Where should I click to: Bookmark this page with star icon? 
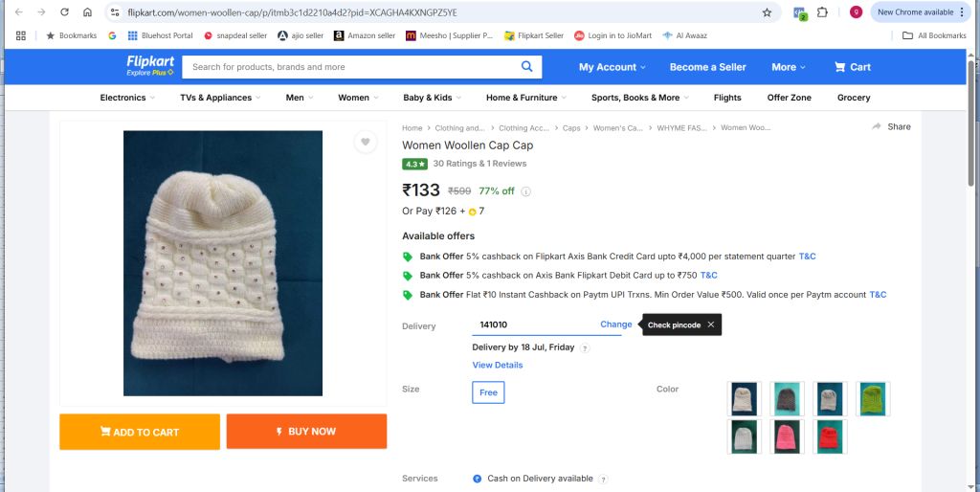[767, 12]
